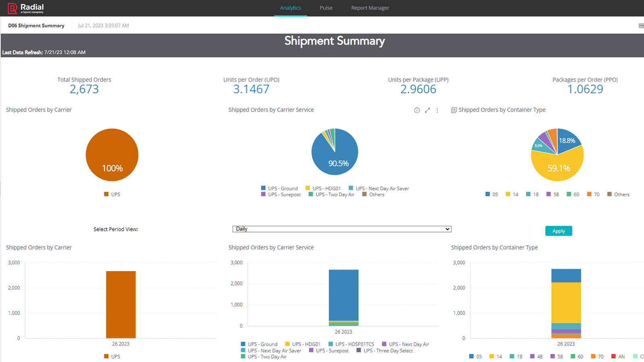The image size is (644, 362).
Task: Toggle the container type 58 legend entry
Action: 553,194
